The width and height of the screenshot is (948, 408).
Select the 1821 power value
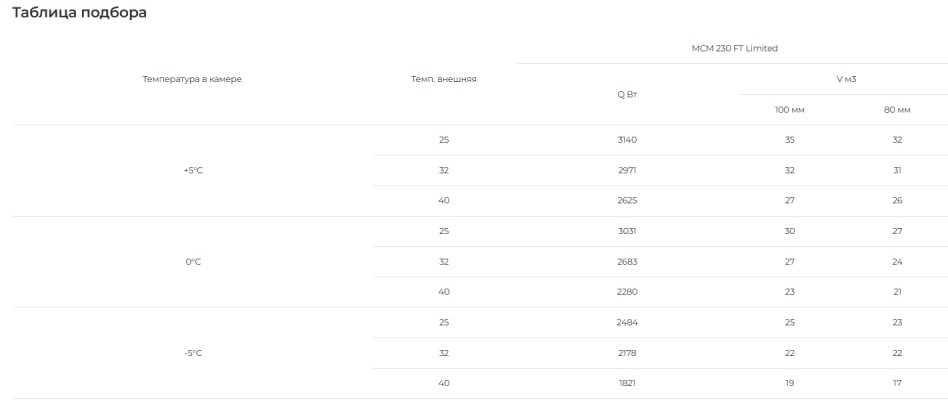pyautogui.click(x=627, y=383)
